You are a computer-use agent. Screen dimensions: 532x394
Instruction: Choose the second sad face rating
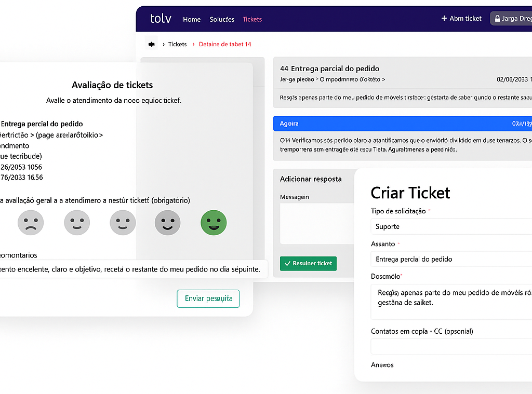(77, 222)
